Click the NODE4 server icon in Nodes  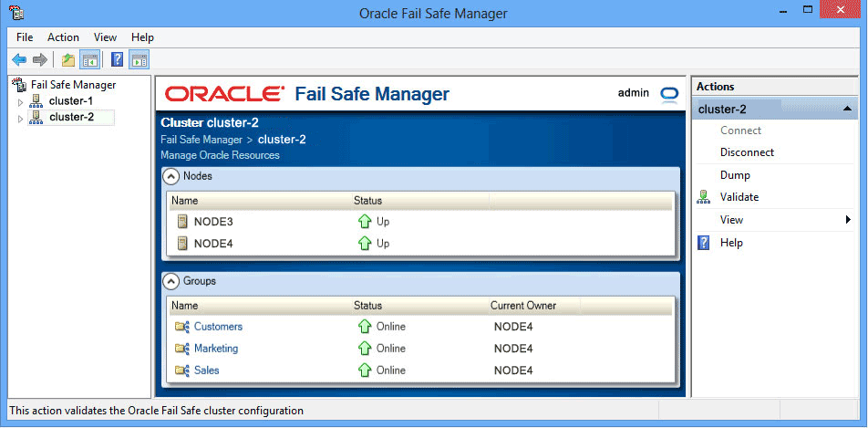(x=182, y=244)
